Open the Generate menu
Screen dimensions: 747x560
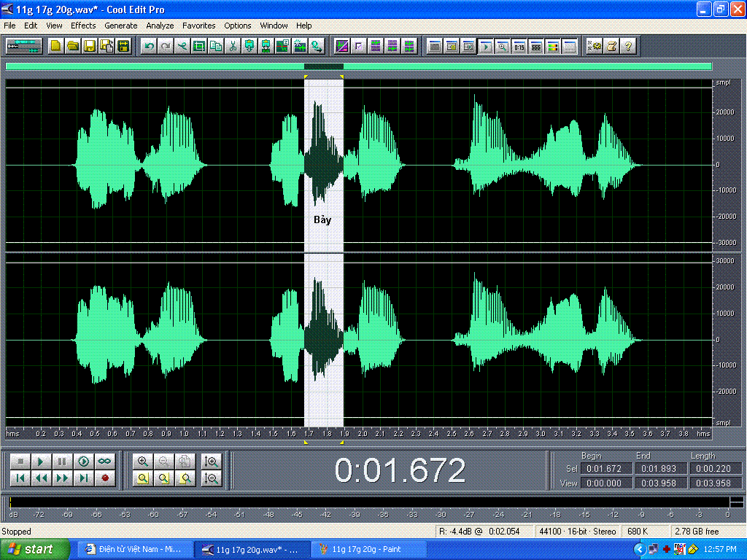point(120,26)
